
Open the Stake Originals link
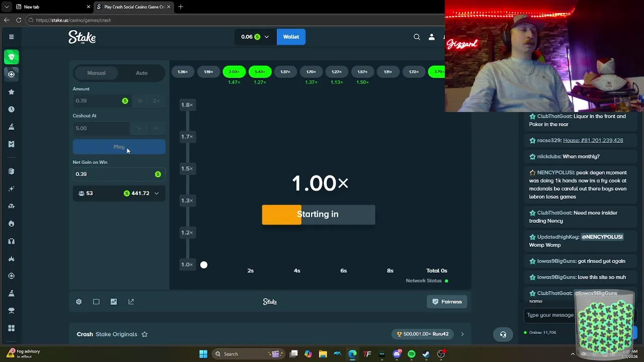tap(116, 334)
